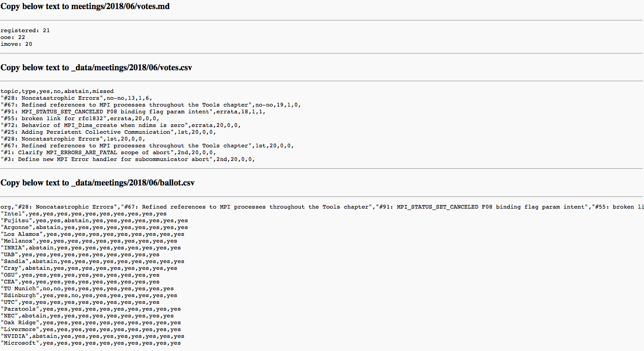This screenshot has height=351, width=644.
Task: Click the "Edinburgh" ballot row
Action: [89, 295]
